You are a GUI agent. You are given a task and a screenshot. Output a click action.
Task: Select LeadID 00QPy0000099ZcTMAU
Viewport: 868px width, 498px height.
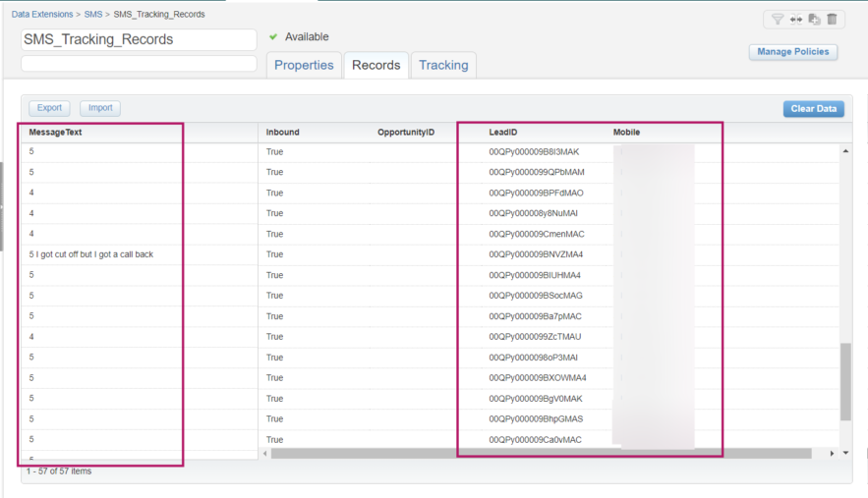(x=535, y=337)
